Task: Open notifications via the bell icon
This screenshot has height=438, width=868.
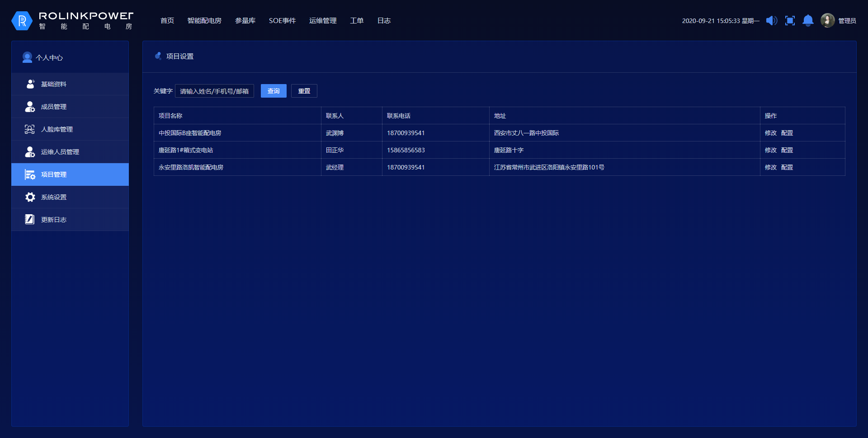Action: click(x=808, y=21)
